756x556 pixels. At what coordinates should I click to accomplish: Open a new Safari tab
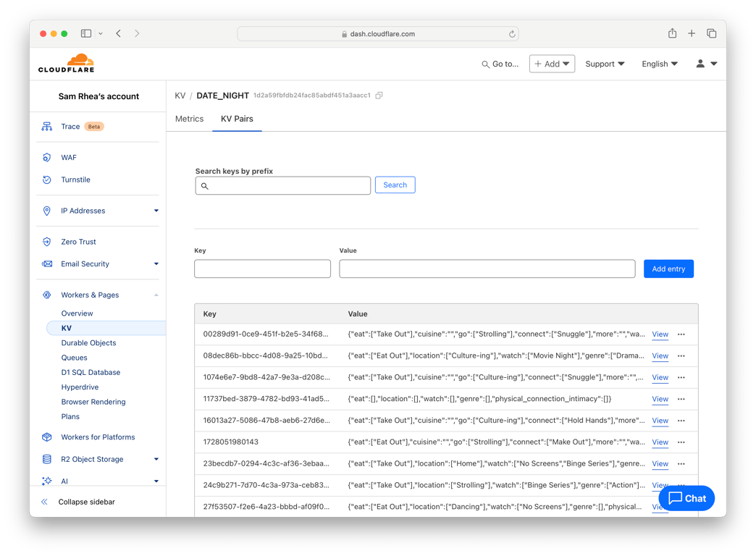[692, 33]
